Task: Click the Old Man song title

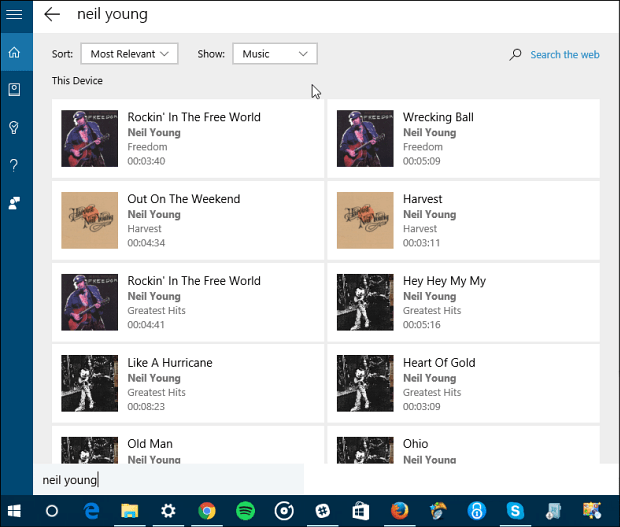Action: point(150,444)
